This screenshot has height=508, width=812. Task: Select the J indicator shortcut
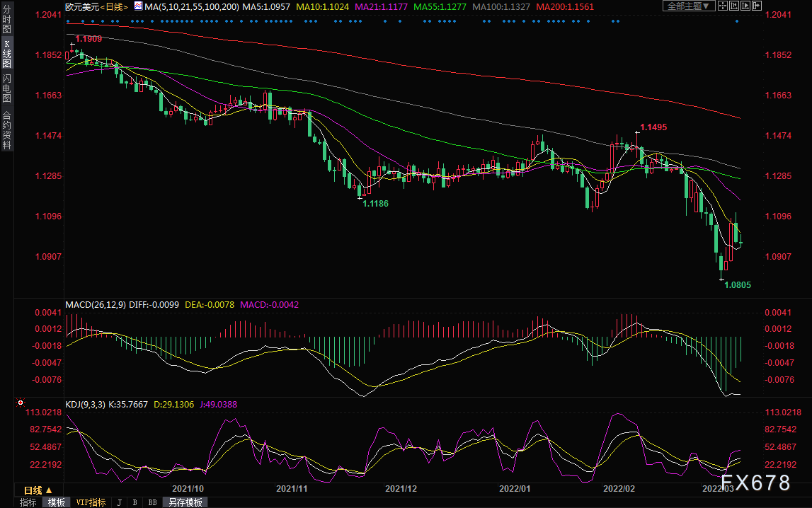point(119,502)
